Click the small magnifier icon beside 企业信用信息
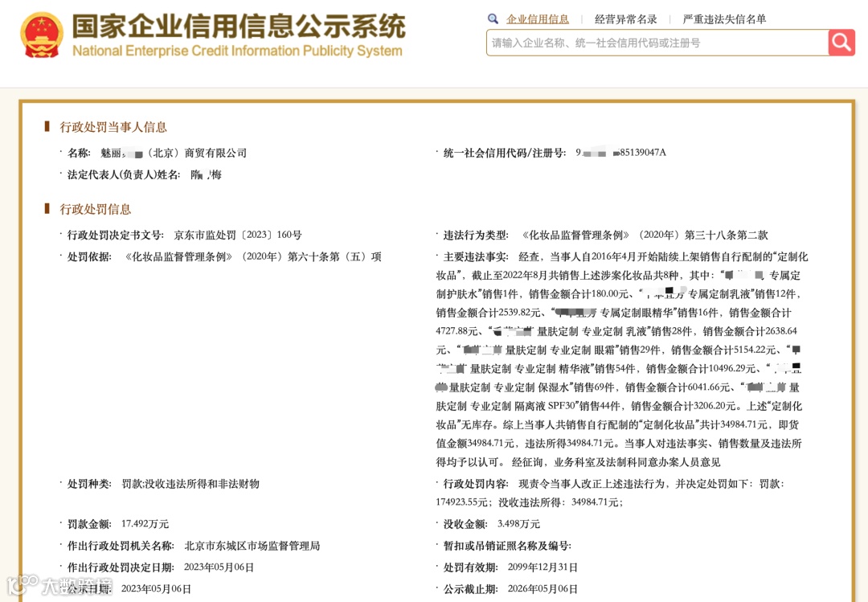Viewport: 868px width, 602px height. tap(493, 18)
